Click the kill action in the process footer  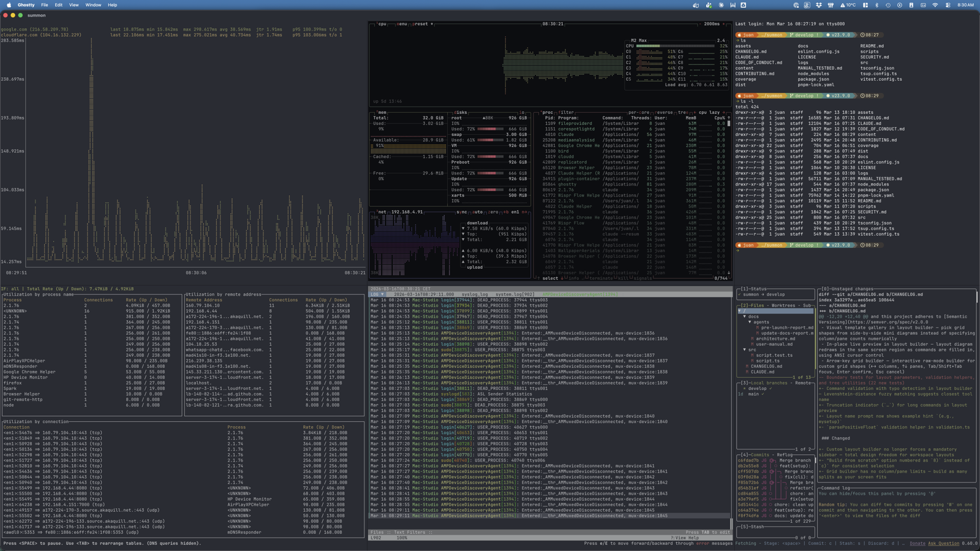[624, 279]
